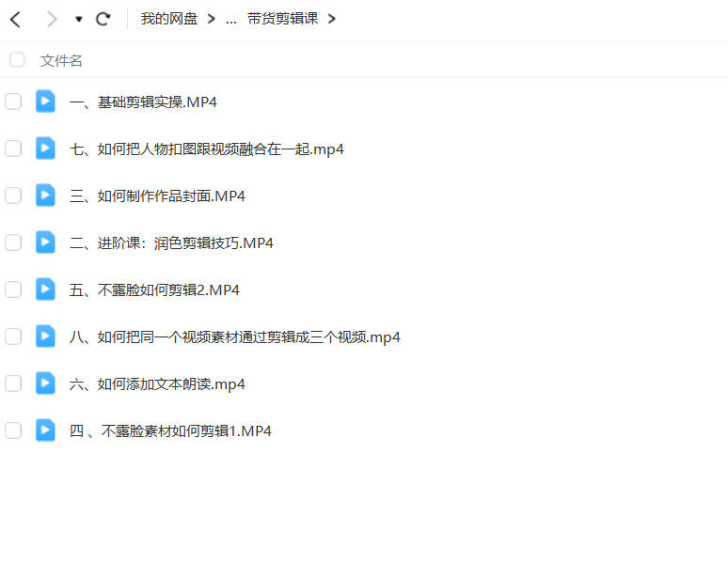
Task: Click video icon of 四、不露脸素材如何剪辑1.MP4
Action: pyautogui.click(x=45, y=430)
